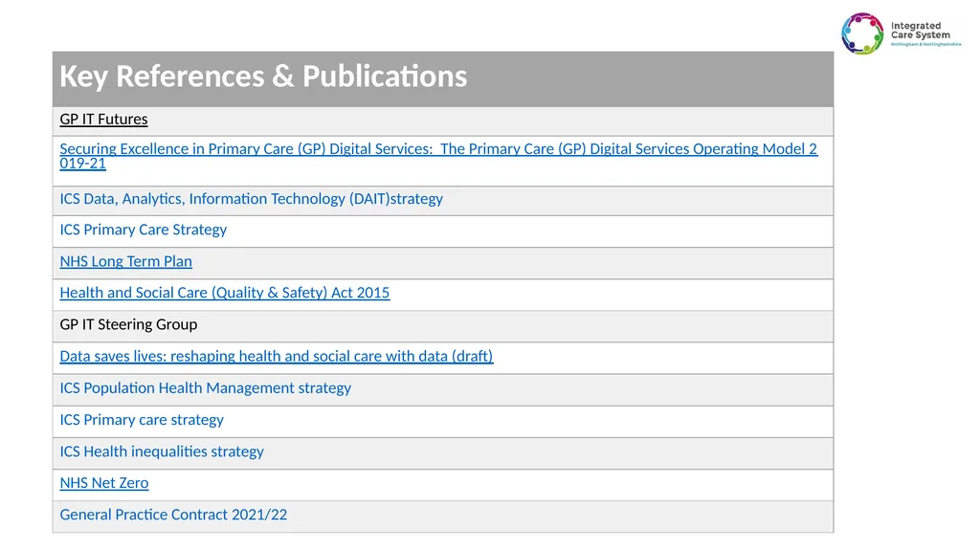The width and height of the screenshot is (980, 550).
Task: Click the Integrated Care System logo
Action: pos(901,33)
